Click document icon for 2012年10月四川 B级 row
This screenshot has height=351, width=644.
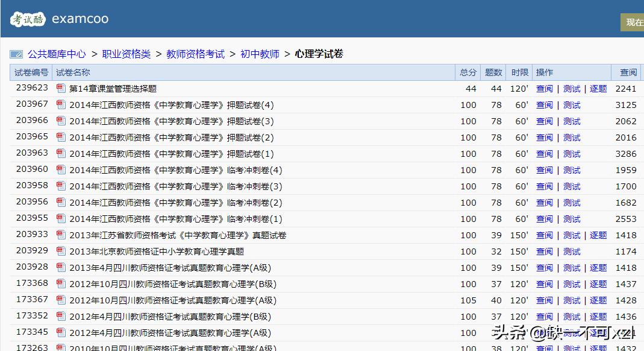click(61, 283)
